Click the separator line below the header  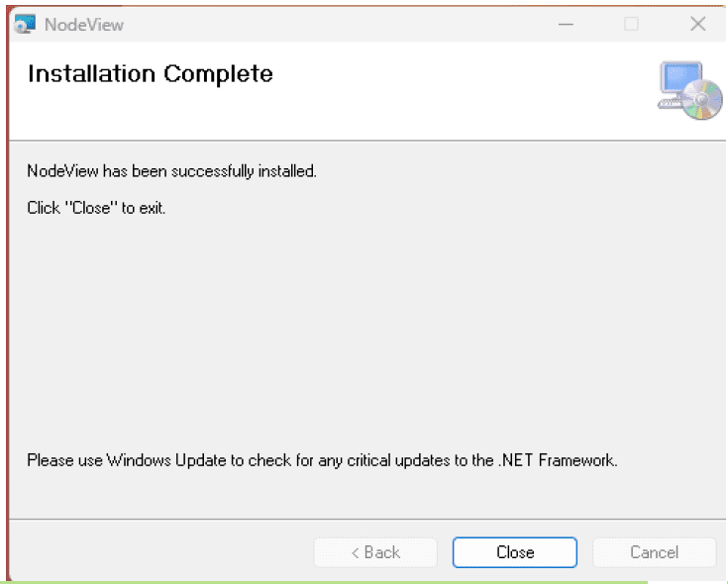click(366, 141)
